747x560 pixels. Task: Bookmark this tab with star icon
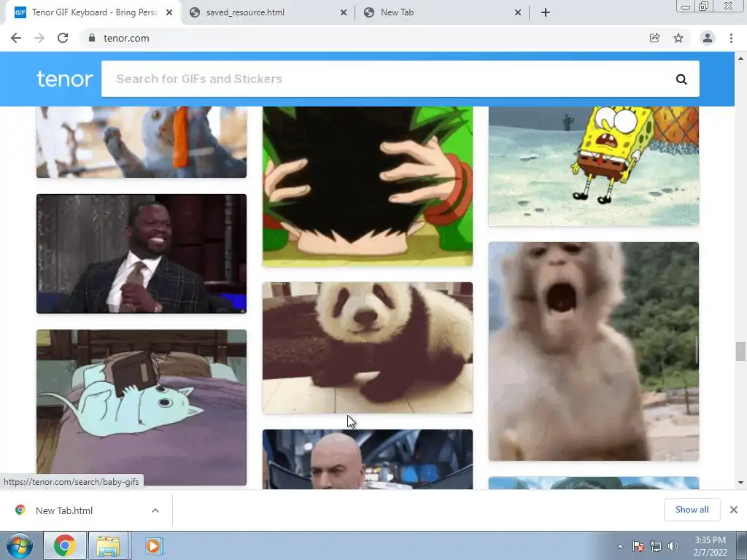678,38
